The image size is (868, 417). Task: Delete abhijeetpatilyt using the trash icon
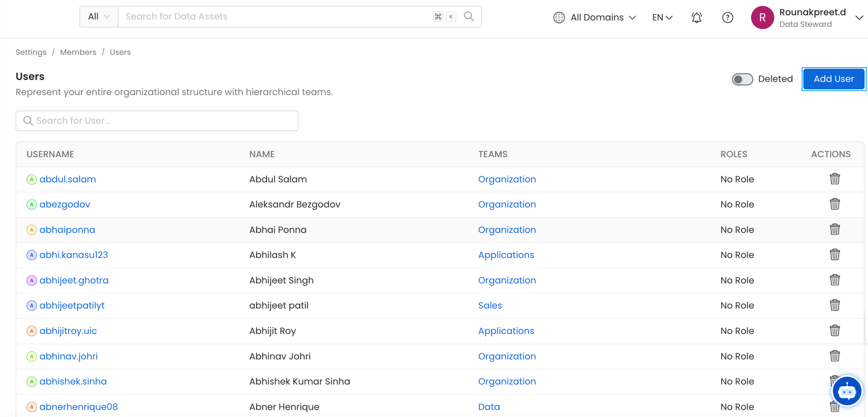coord(834,305)
